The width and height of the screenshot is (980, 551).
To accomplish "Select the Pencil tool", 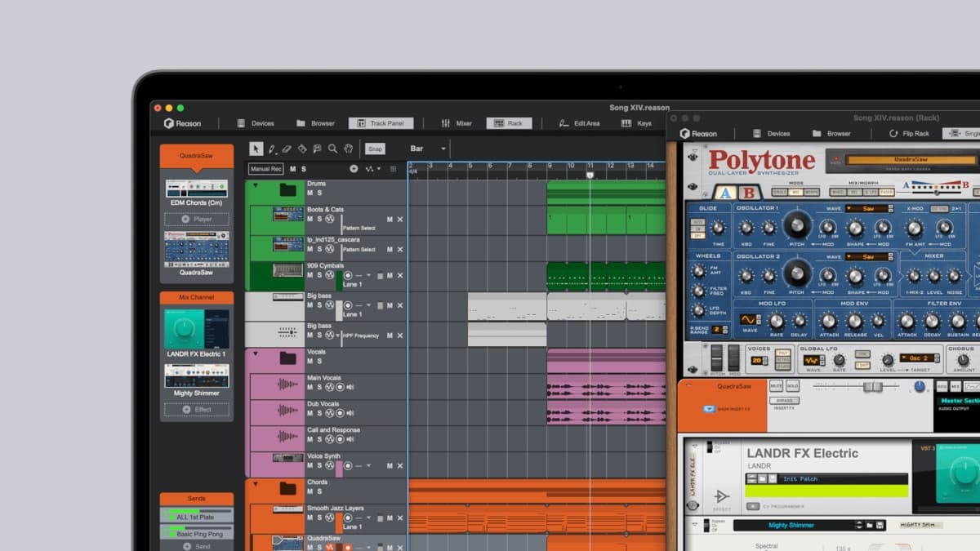I will [271, 149].
